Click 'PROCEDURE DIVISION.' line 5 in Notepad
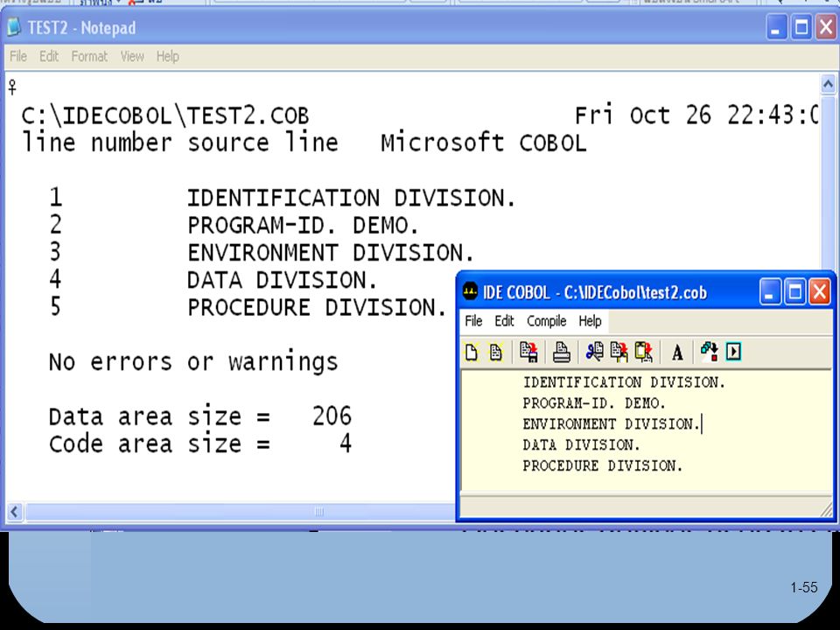Screen dimensions: 840x630 316,307
